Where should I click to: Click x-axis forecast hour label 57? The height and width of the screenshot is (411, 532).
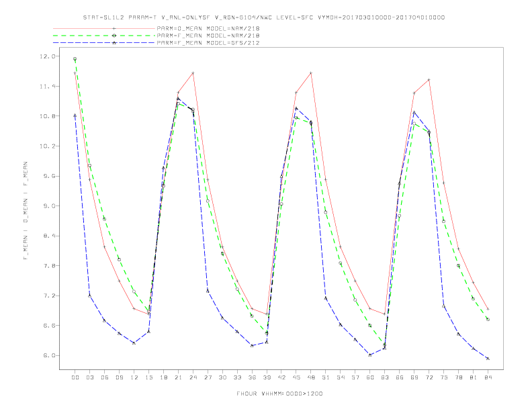tap(355, 377)
